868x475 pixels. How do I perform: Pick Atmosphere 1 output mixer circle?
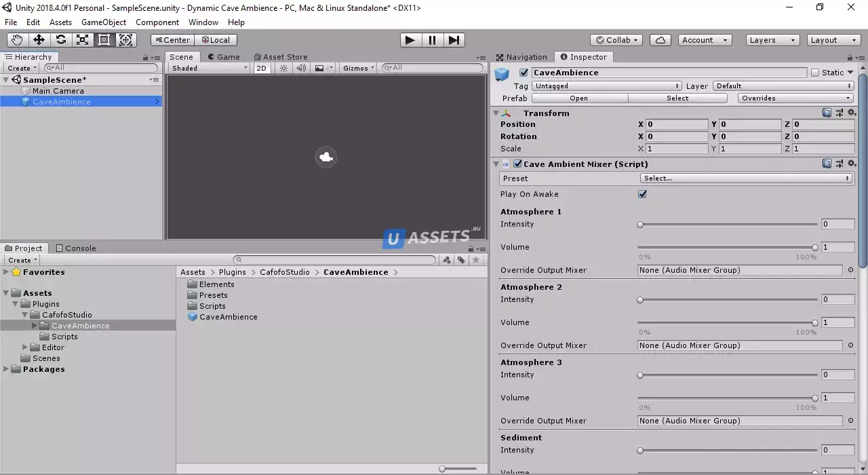850,270
